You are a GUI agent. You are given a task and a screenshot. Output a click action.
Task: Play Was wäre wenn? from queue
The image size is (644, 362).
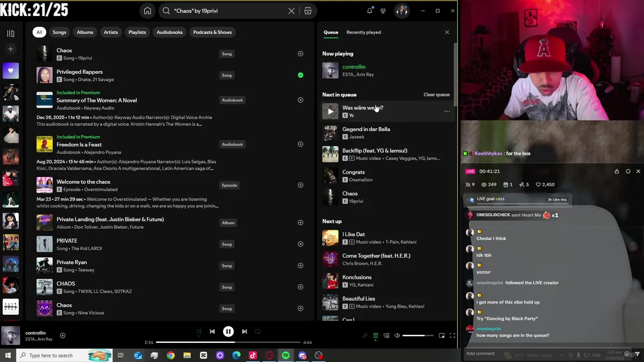coord(330,111)
